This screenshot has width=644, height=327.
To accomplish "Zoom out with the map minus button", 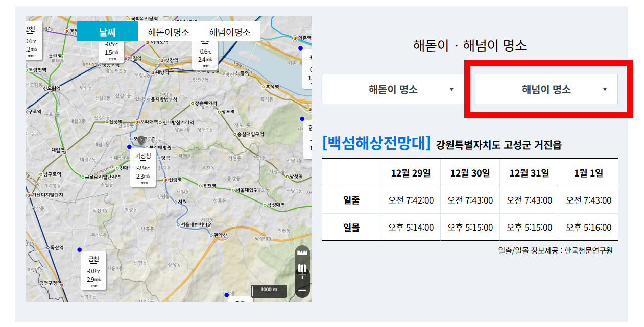I will point(302,290).
